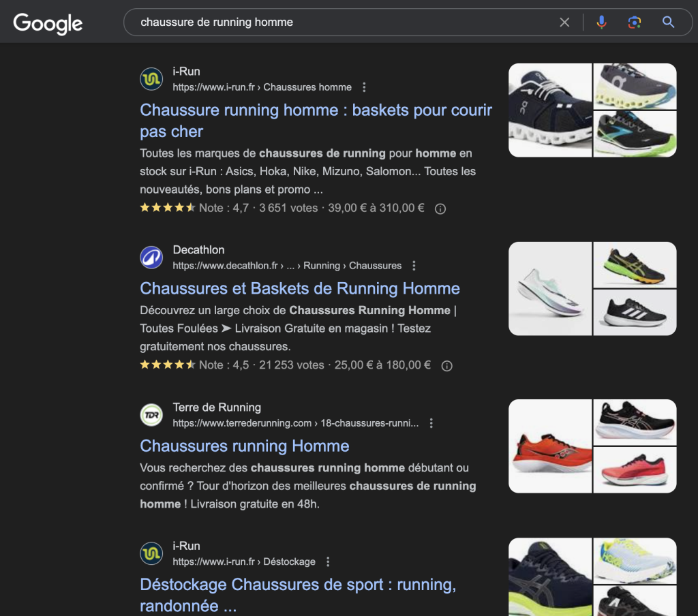698x616 pixels.
Task: Click the Google logo to return home
Action: click(x=47, y=24)
